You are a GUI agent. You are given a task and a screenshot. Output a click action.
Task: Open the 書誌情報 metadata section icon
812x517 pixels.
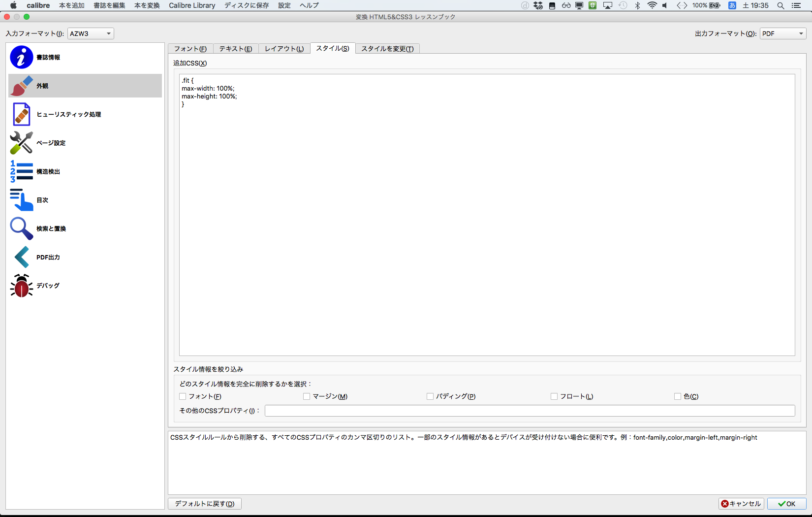pyautogui.click(x=22, y=57)
